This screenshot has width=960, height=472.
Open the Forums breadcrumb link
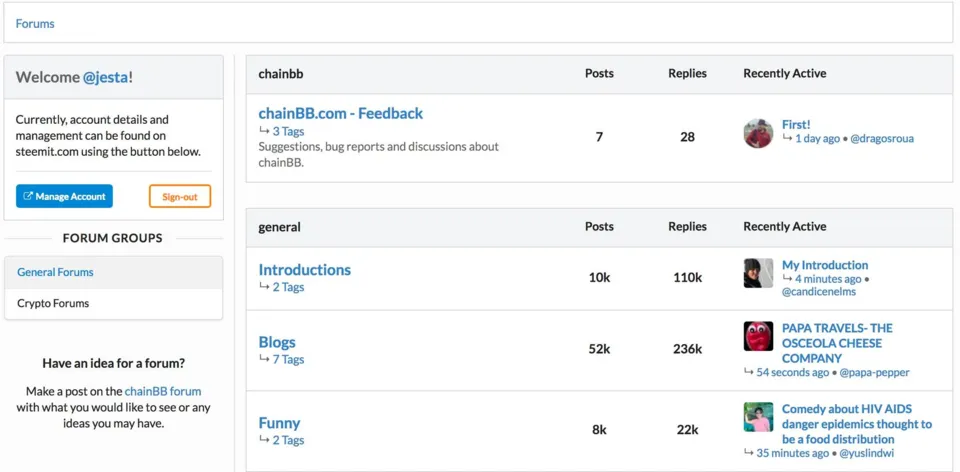[35, 24]
